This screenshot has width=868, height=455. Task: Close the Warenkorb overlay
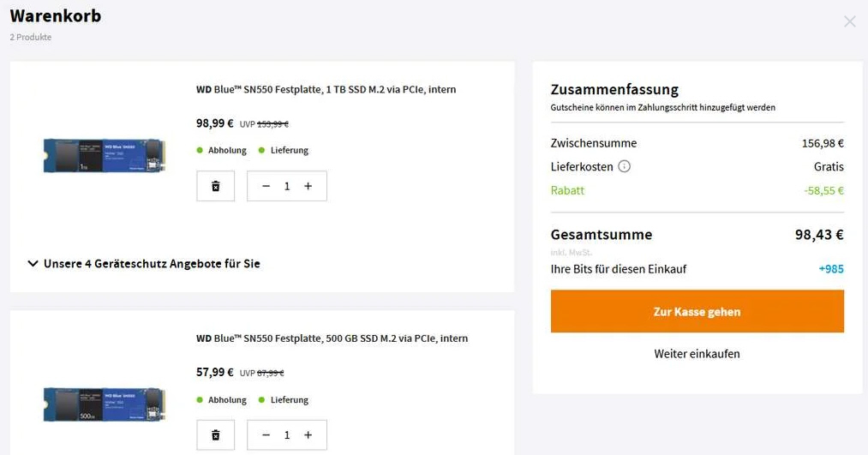click(849, 21)
